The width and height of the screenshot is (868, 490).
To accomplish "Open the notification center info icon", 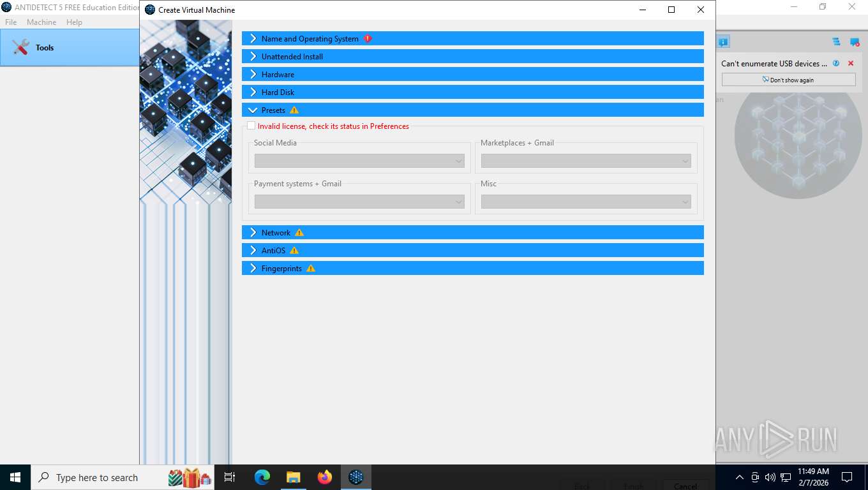I will (x=722, y=42).
